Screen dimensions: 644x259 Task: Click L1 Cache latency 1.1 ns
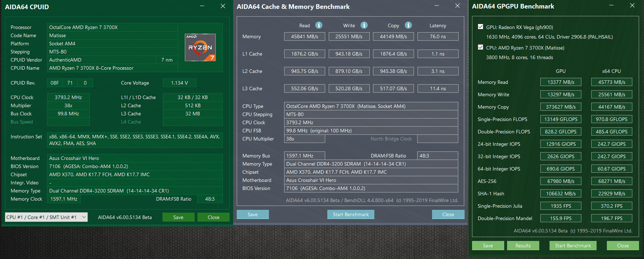[438, 54]
